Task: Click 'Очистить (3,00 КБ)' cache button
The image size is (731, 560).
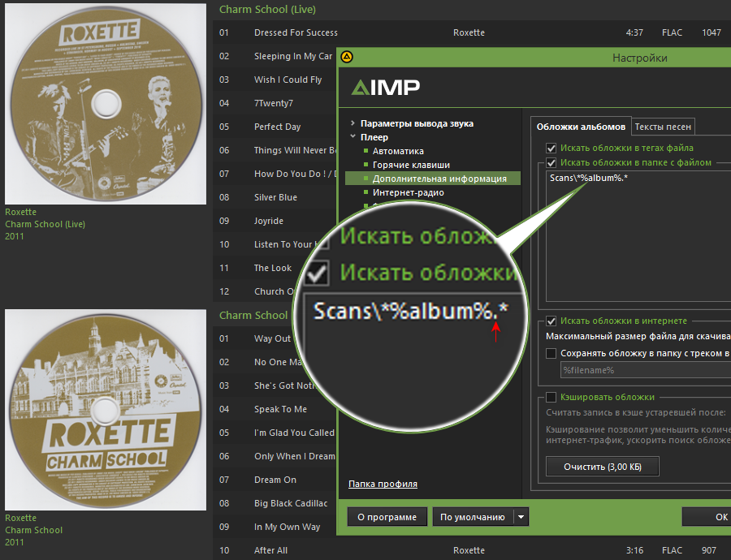Action: 603,467
